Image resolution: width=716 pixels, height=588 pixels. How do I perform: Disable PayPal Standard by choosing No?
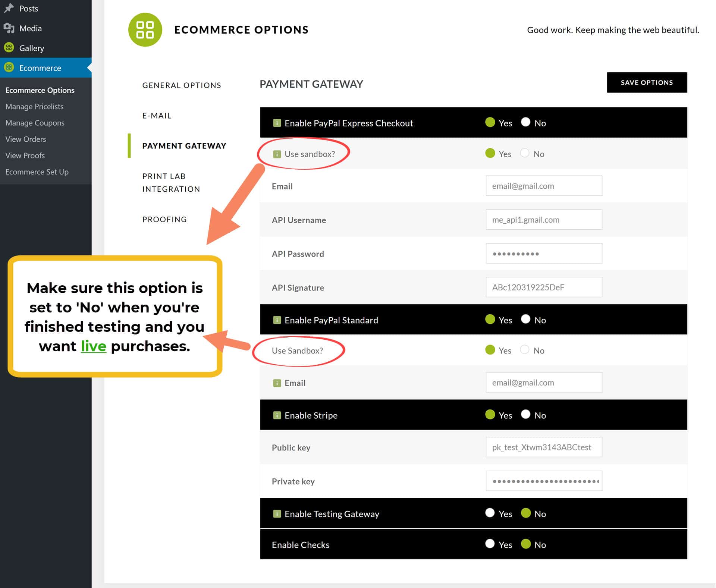525,320
